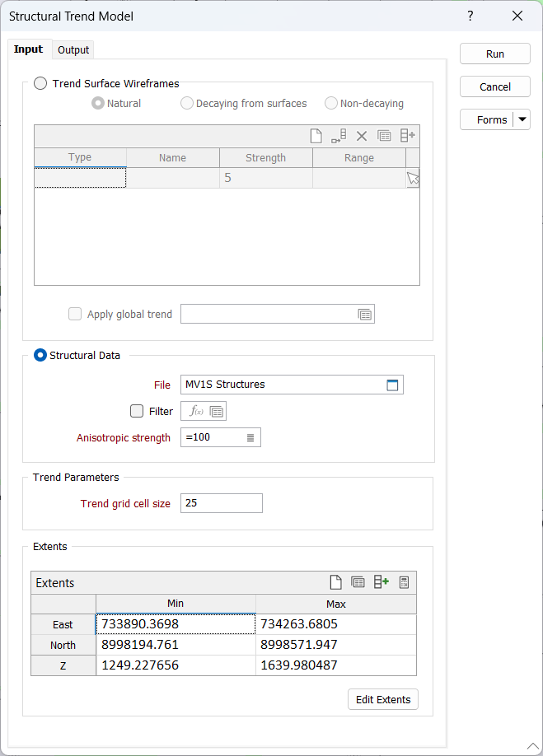Open the file browser for MV1S Structures
The height and width of the screenshot is (756, 543).
coord(392,385)
